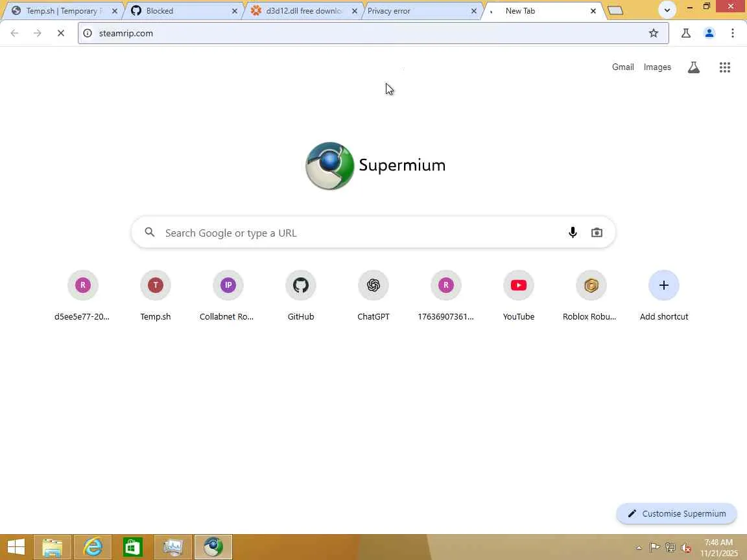Open the muted volume tray icon
This screenshot has width=747, height=560.
tap(686, 548)
